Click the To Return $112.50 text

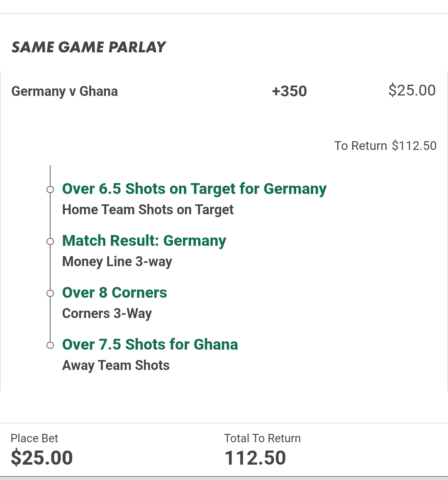385,146
